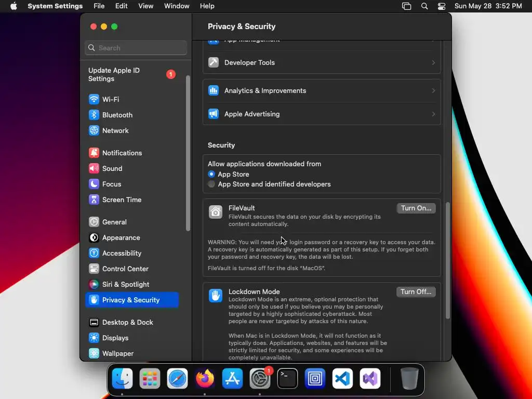
Task: Open Displays icon in sidebar
Action: pyautogui.click(x=94, y=338)
